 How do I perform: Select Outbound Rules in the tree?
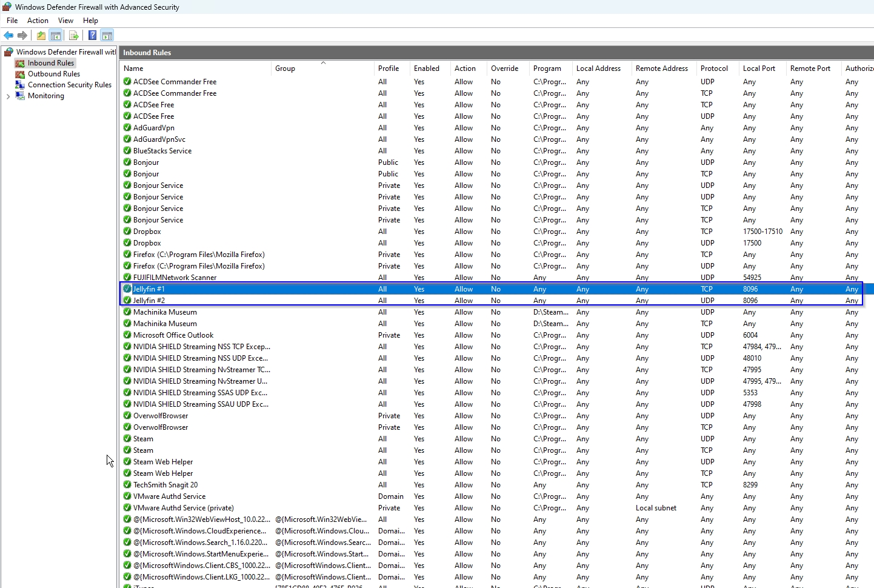click(53, 74)
